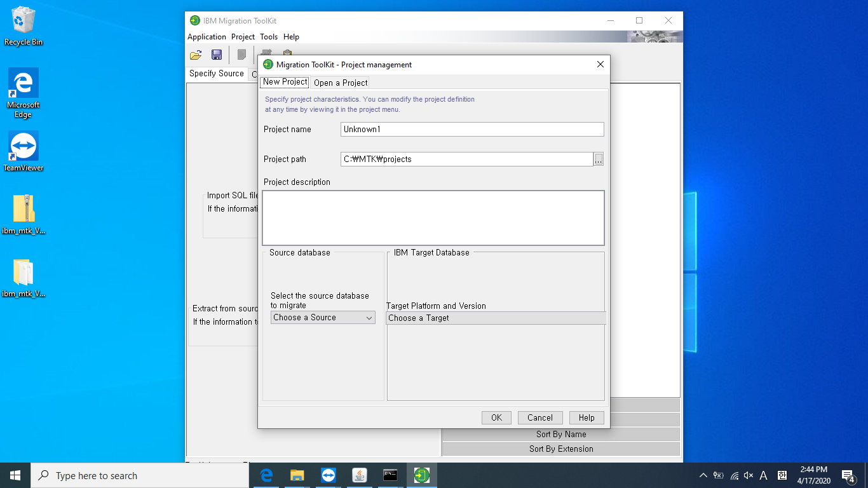The height and width of the screenshot is (488, 868).
Task: Click the Project description text area
Action: pos(433,218)
